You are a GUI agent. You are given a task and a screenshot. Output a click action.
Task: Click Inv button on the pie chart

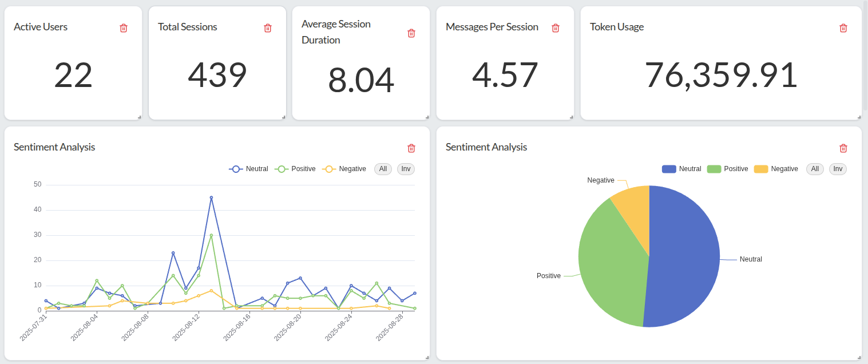click(838, 169)
